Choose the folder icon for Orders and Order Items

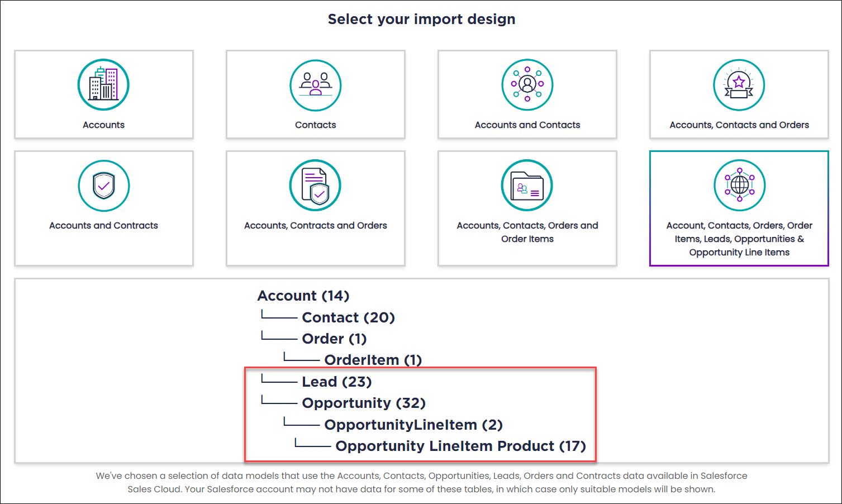point(527,186)
